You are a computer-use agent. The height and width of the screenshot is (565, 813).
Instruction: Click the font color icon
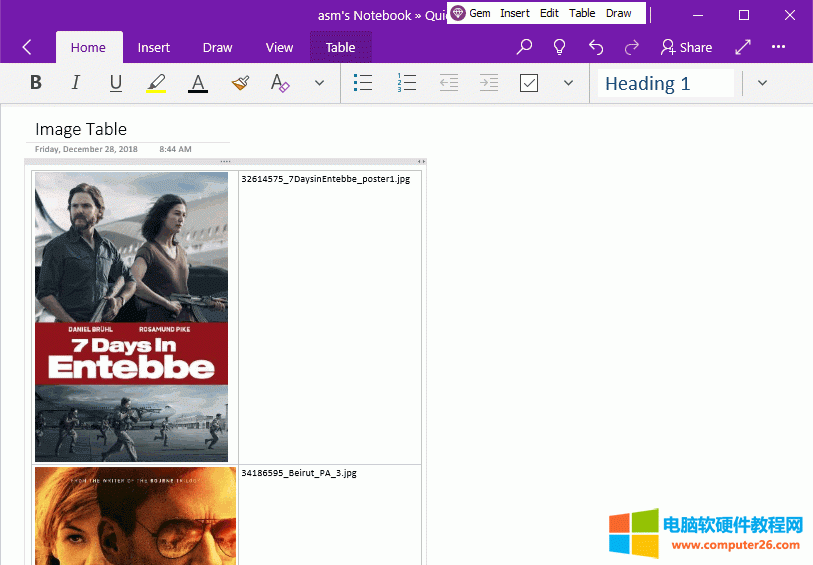tap(198, 83)
